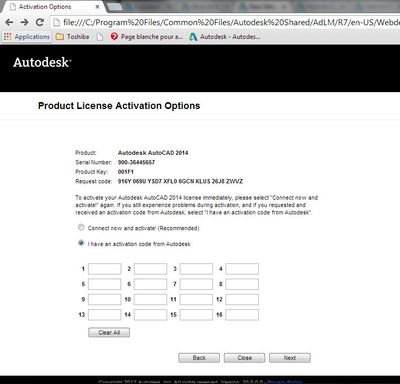Click activation code field 3

(x=196, y=269)
